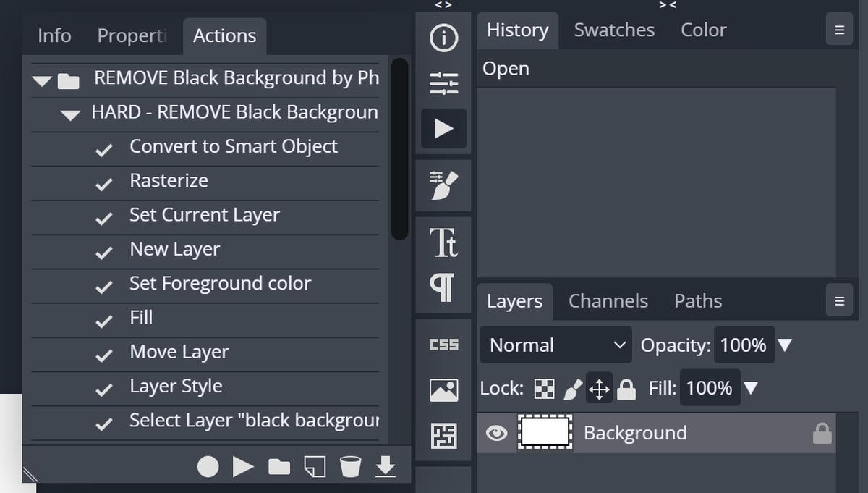The height and width of the screenshot is (493, 868).
Task: Lock image pixels brush icon
Action: [x=572, y=389]
